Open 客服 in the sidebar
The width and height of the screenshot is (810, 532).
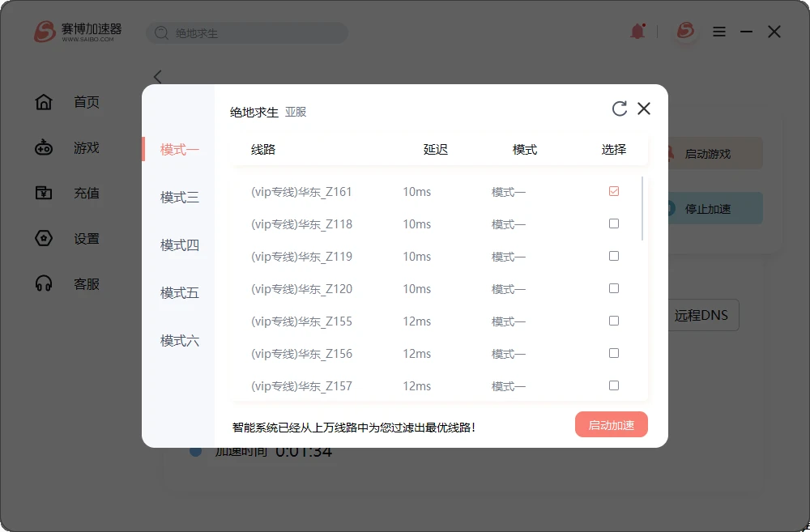tap(87, 284)
